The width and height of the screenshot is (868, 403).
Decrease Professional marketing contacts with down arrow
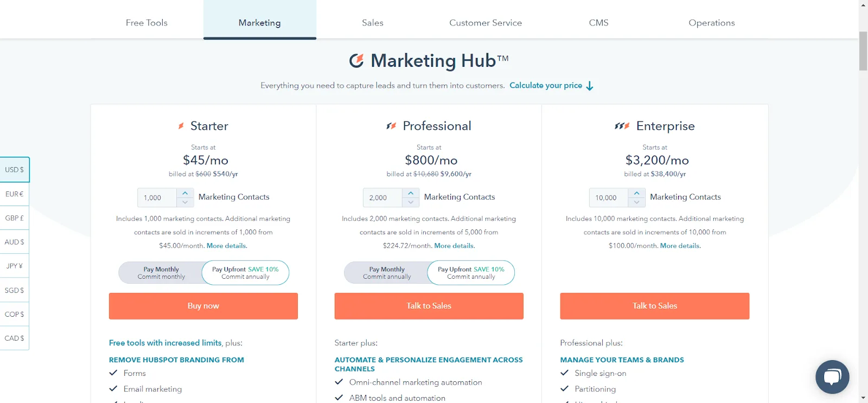[x=411, y=202]
